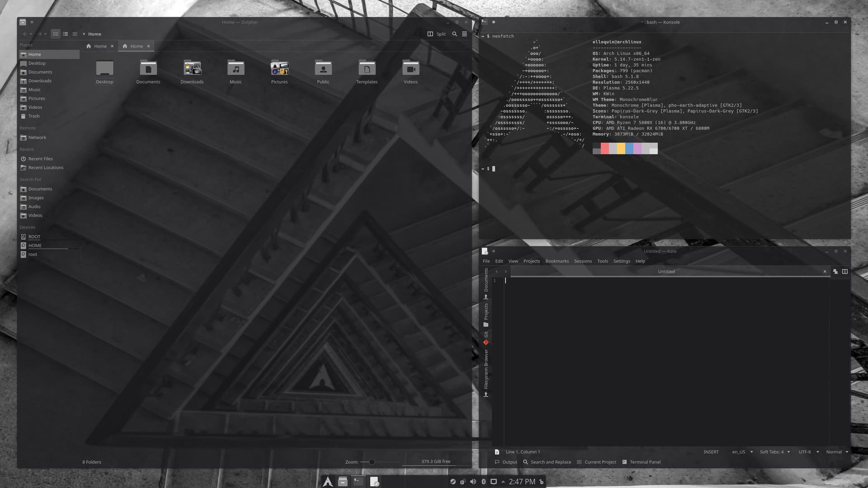Open the Desktop folder icon
The image size is (868, 488).
pyautogui.click(x=104, y=72)
